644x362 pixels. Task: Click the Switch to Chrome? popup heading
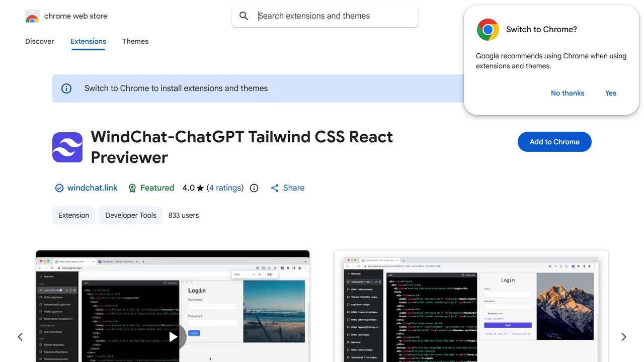click(541, 30)
